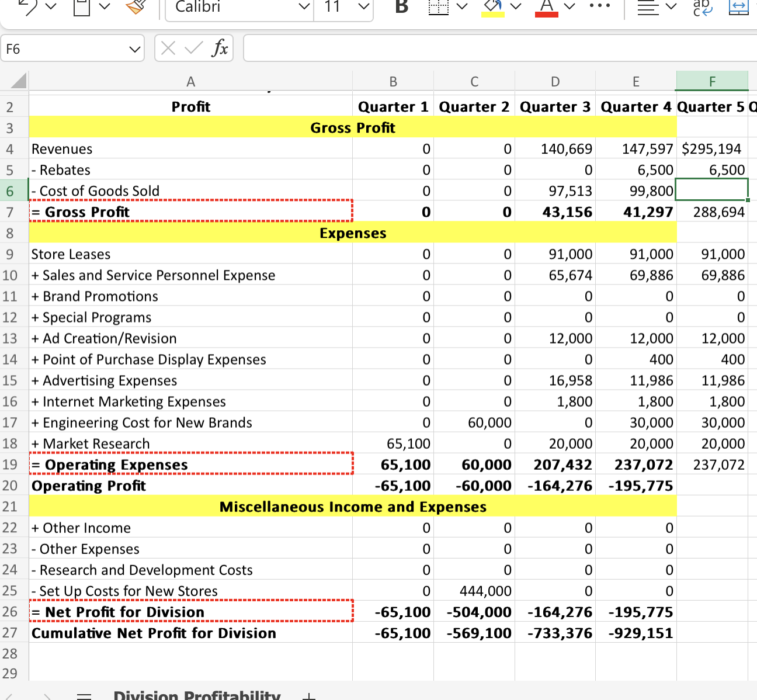
Task: Select the 'Cumulative Net Profit for Division' label
Action: tap(154, 633)
